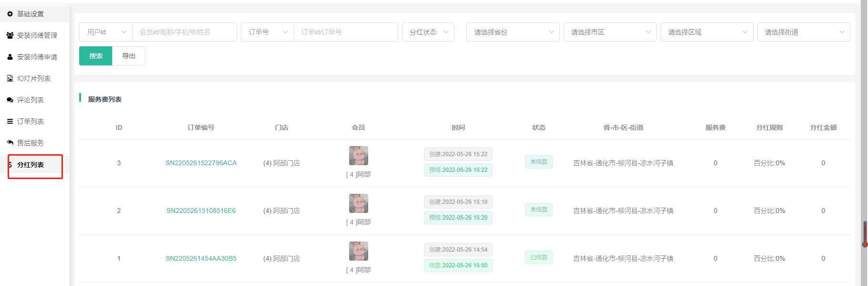Click the chat bubble icon beside 评论列表

(10, 100)
